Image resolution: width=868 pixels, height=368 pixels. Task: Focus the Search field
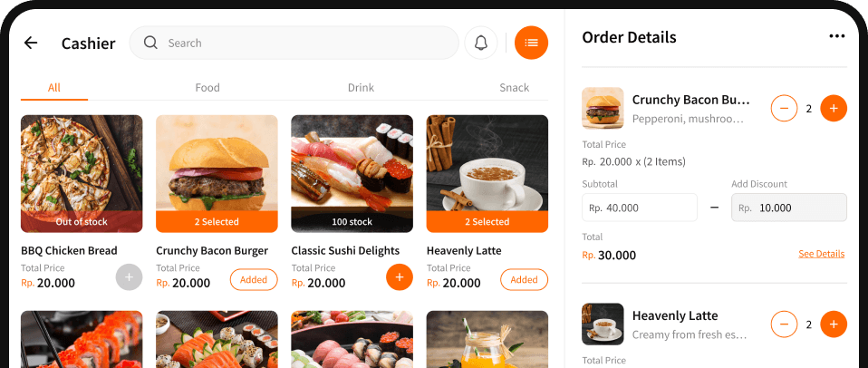pos(294,43)
